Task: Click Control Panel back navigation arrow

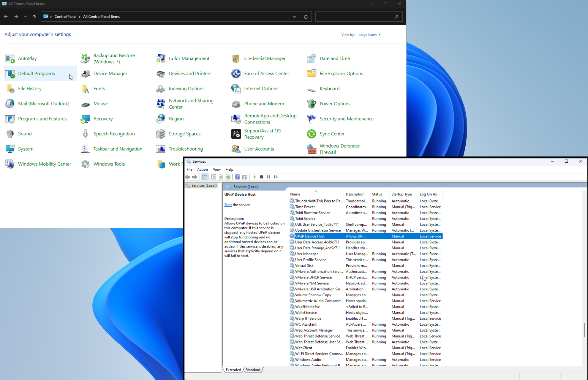Action: pyautogui.click(x=6, y=17)
